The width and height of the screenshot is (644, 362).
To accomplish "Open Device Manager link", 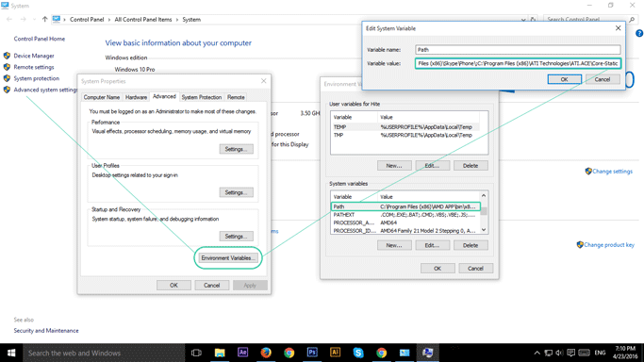I will [34, 56].
